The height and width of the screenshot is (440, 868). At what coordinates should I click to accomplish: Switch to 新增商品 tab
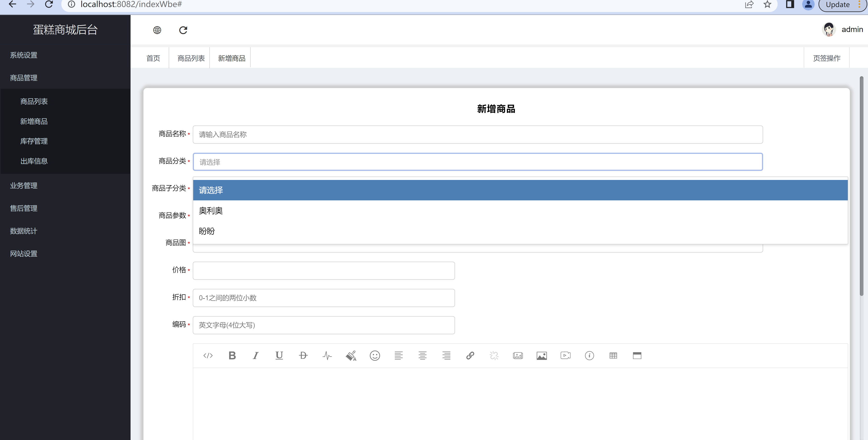tap(232, 58)
